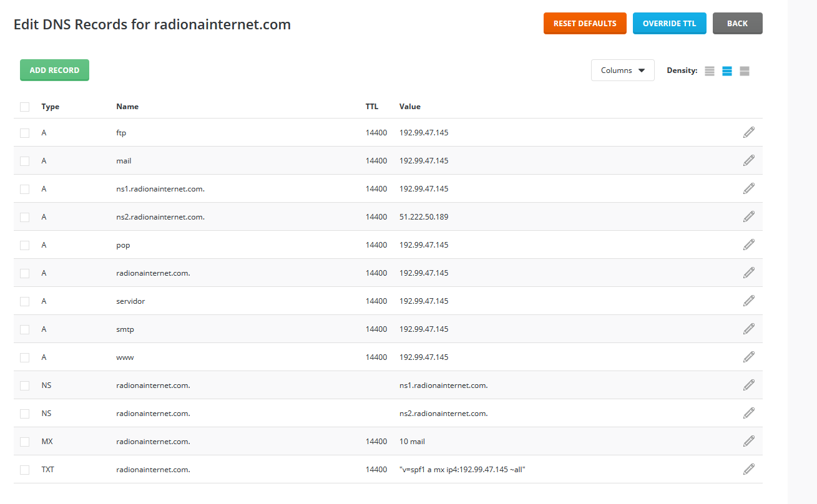The height and width of the screenshot is (504, 817).
Task: Click value ns1.radionainternet.com. in NS row
Action: pos(444,385)
